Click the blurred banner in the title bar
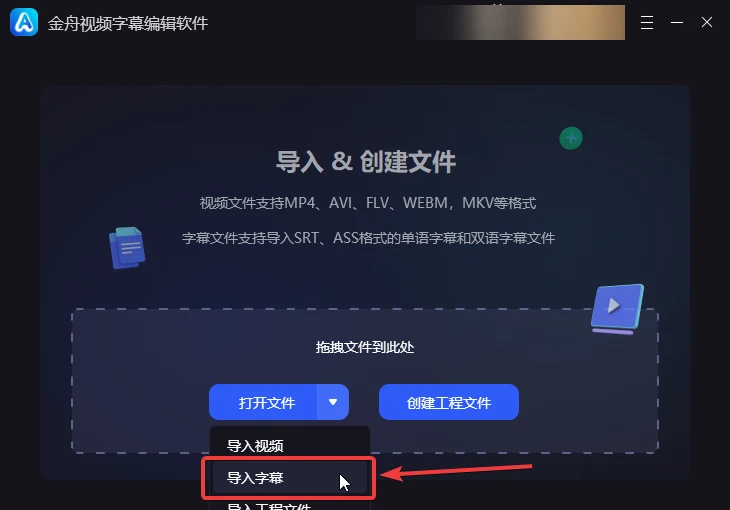Image resolution: width=730 pixels, height=510 pixels. tap(520, 22)
